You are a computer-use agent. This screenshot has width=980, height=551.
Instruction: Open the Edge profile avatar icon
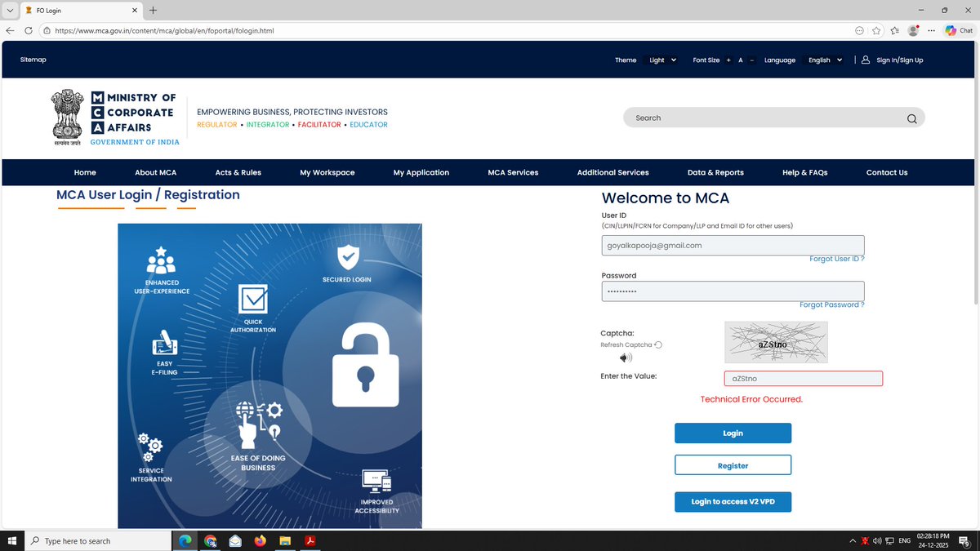click(x=914, y=30)
